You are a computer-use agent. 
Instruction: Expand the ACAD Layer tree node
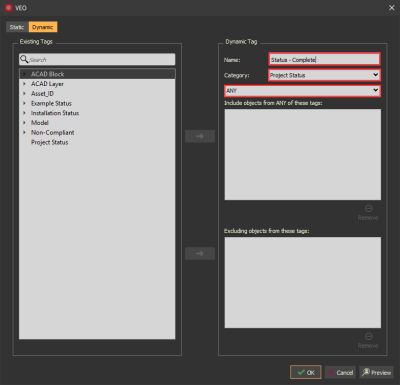[x=24, y=84]
